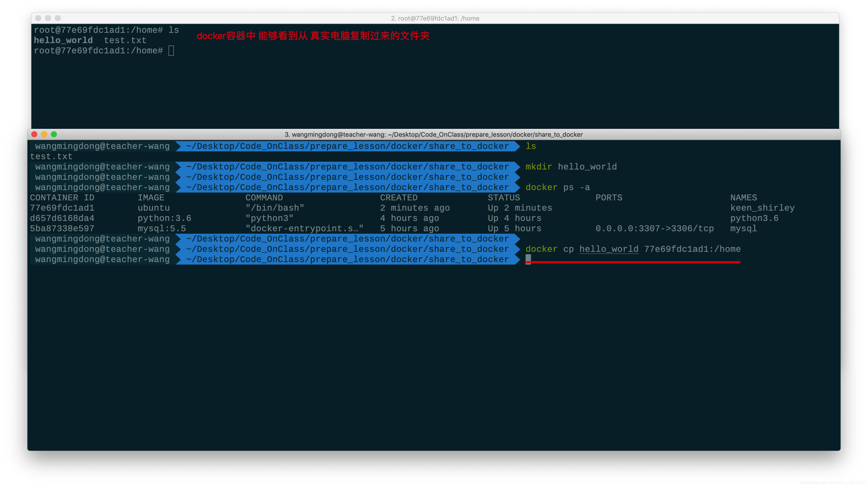Click '4 hours ago' created value
This screenshot has height=487, width=868.
pyautogui.click(x=410, y=219)
